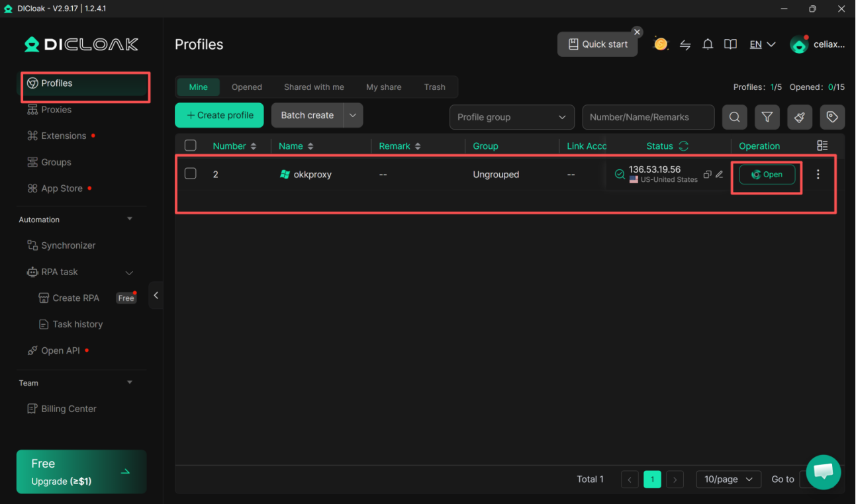
Task: View Task history under RPA task
Action: pos(71,324)
